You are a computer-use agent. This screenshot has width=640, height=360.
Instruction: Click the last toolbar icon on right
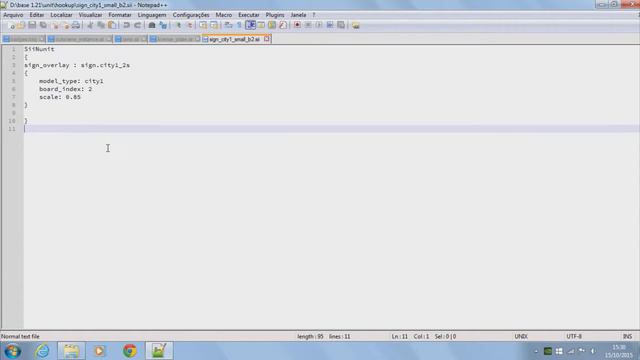pos(356,25)
